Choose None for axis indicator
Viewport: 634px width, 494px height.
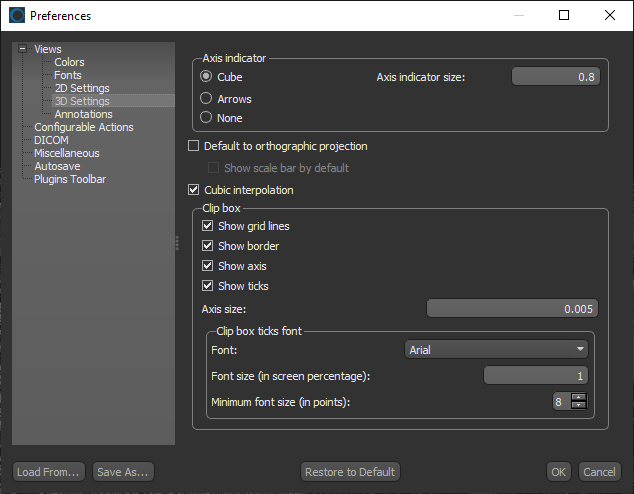coord(207,118)
